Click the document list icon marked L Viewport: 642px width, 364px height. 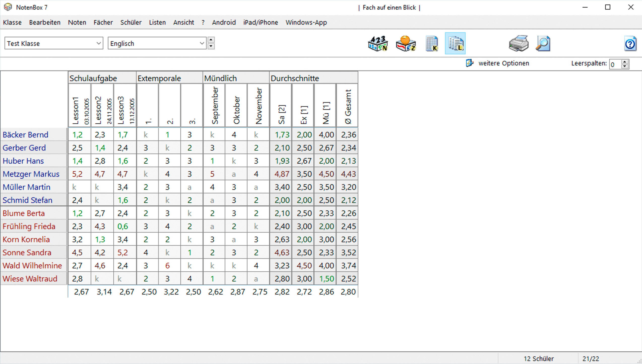coord(455,44)
